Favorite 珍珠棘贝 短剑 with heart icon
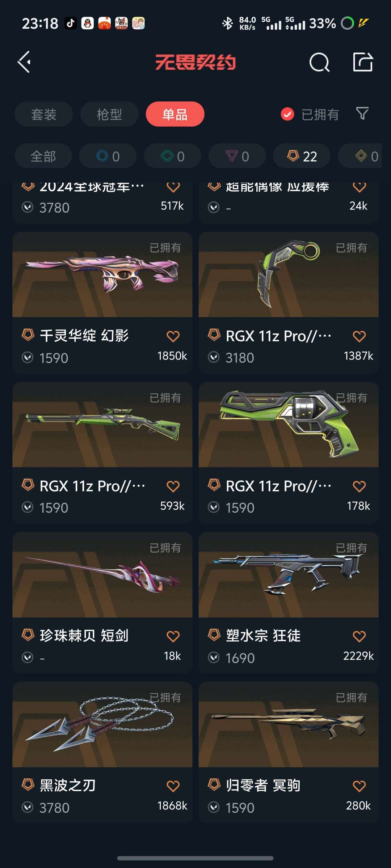Image resolution: width=391 pixels, height=868 pixels. 173,636
